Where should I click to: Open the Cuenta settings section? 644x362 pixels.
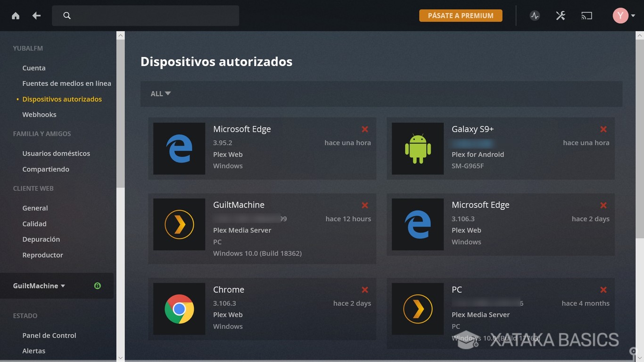pyautogui.click(x=33, y=67)
